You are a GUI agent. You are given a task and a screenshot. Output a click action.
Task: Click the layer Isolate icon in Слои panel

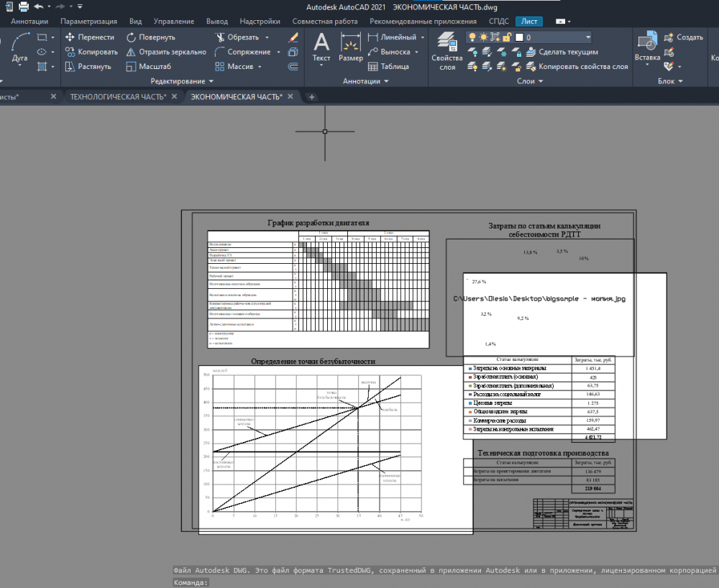pyautogui.click(x=487, y=52)
